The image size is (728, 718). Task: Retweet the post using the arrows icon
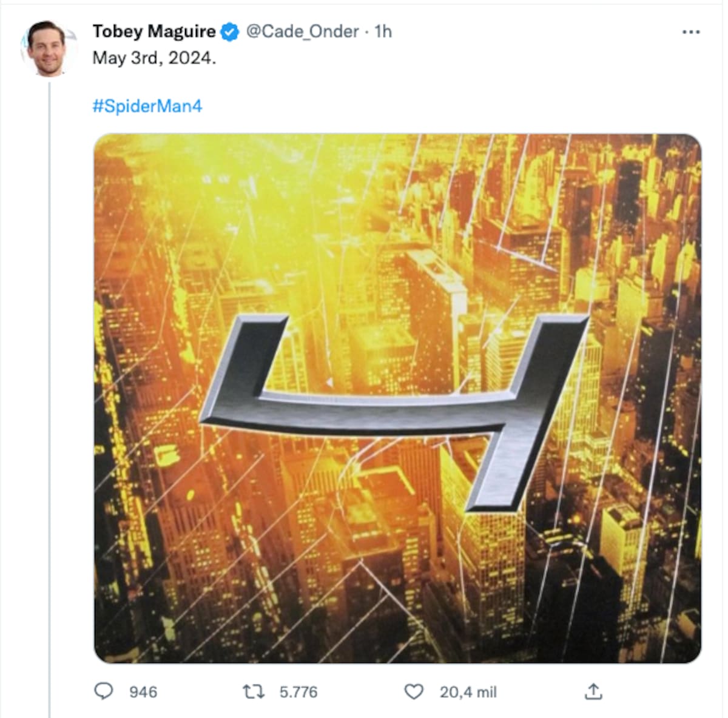(x=254, y=691)
